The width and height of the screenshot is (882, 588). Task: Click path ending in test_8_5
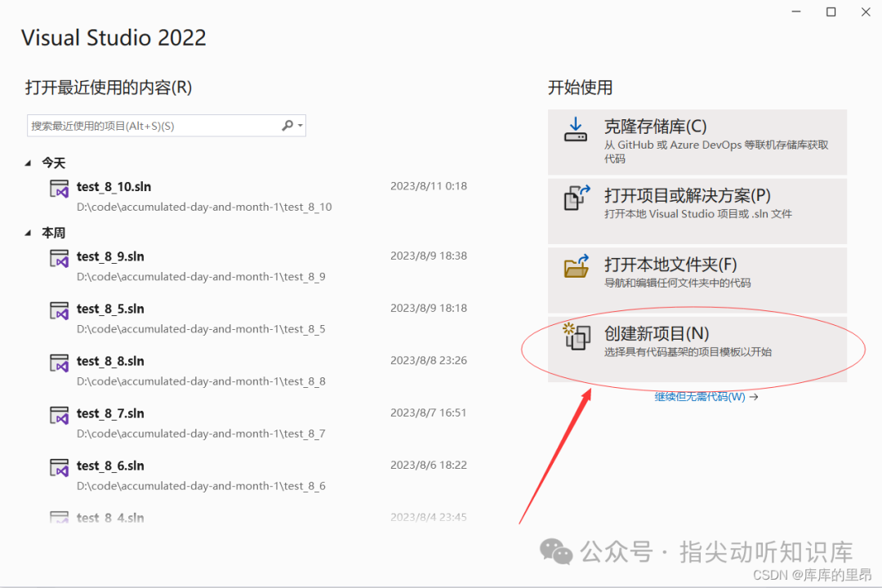tap(201, 329)
